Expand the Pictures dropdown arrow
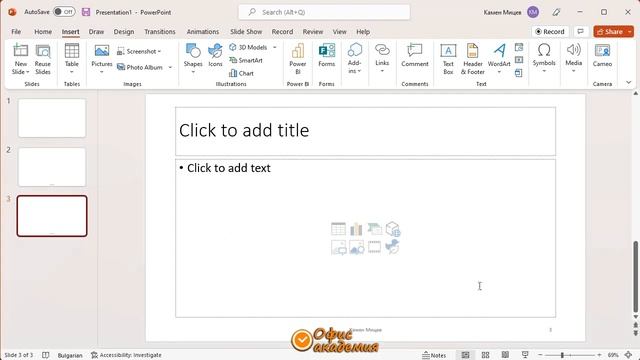The width and height of the screenshot is (640, 360). click(x=102, y=72)
